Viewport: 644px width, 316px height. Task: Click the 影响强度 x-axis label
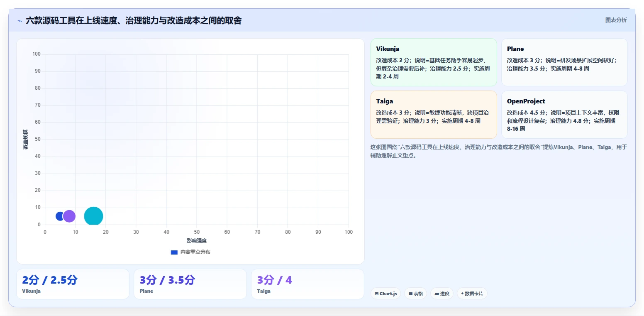196,241
